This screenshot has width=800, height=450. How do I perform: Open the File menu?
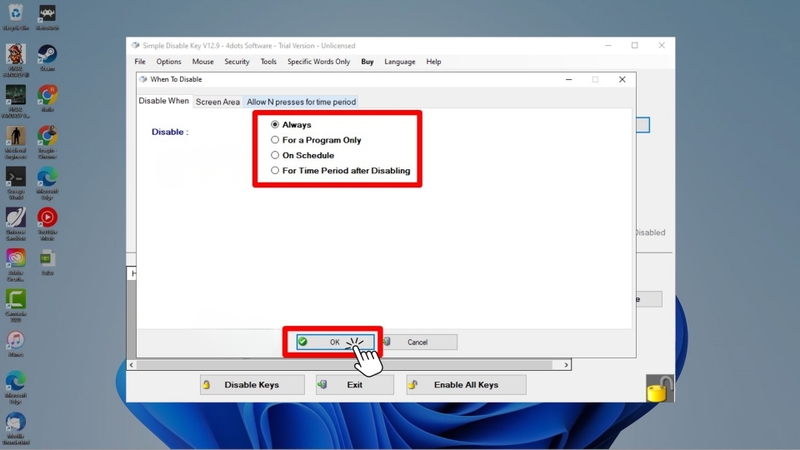tap(140, 62)
